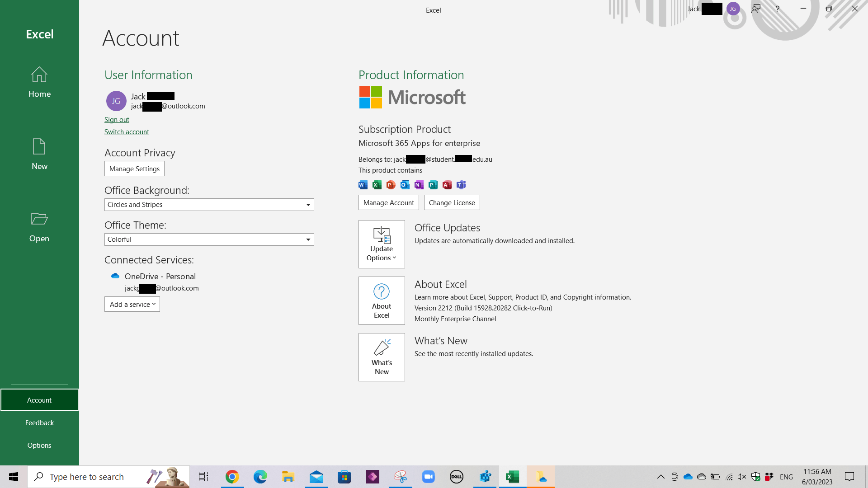Screen dimensions: 868x488
Task: Click the Switch account link
Action: pyautogui.click(x=127, y=131)
